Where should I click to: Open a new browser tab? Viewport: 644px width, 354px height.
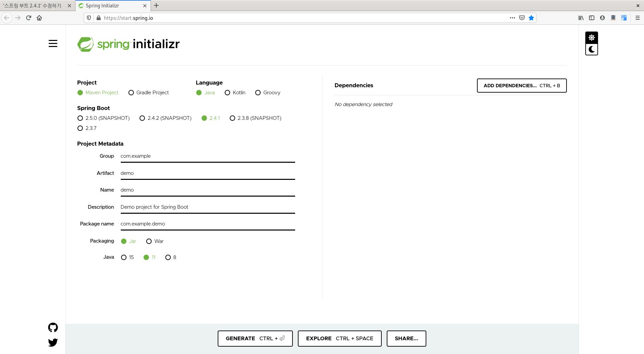(156, 5)
